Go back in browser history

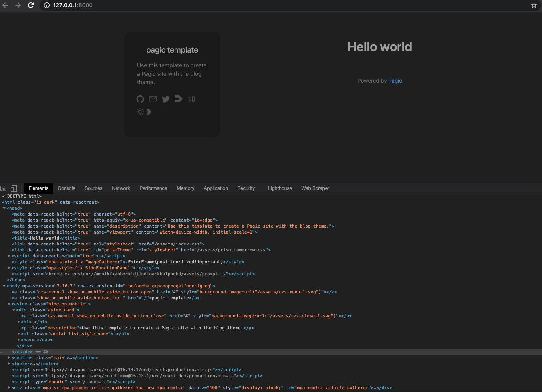(5, 5)
